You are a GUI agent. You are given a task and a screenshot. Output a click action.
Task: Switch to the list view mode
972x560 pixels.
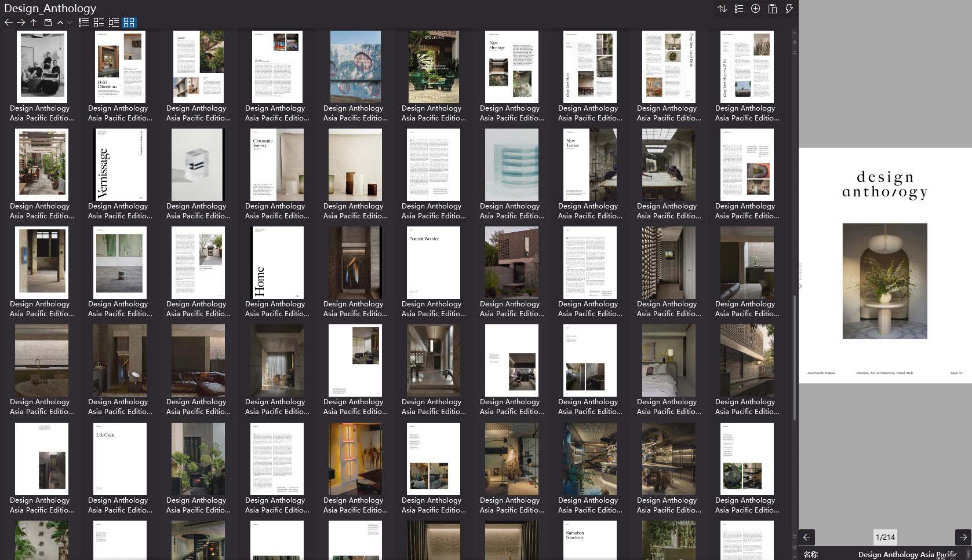(83, 22)
